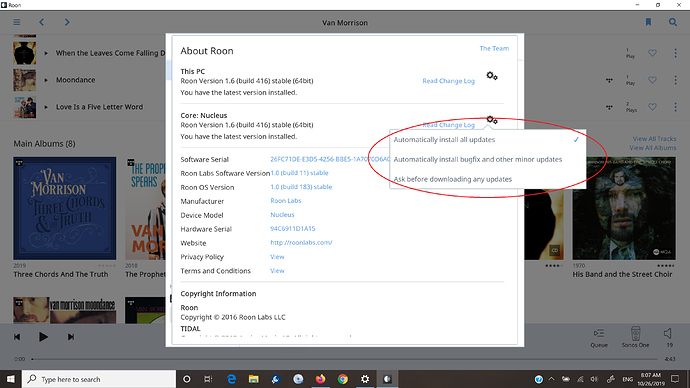The image size is (690, 388).
Task: View the Privacy Policy
Action: tap(277, 256)
